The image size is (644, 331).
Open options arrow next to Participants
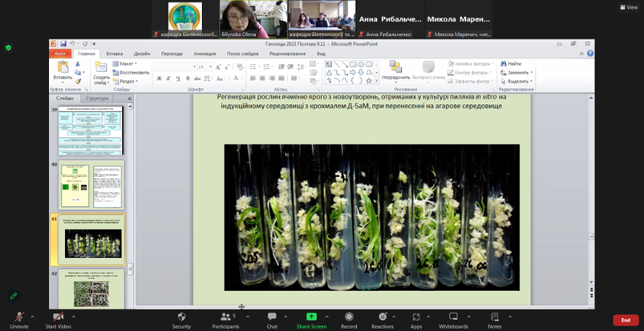click(248, 317)
